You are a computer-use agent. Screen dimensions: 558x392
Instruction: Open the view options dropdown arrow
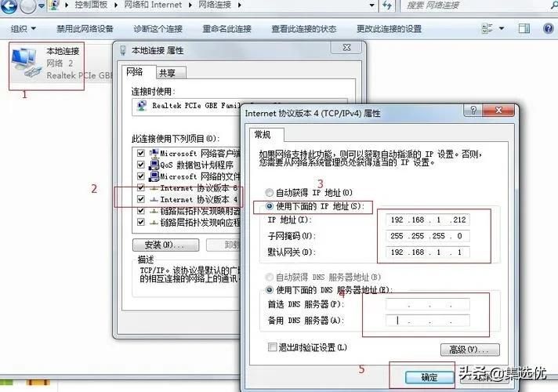coord(502,28)
